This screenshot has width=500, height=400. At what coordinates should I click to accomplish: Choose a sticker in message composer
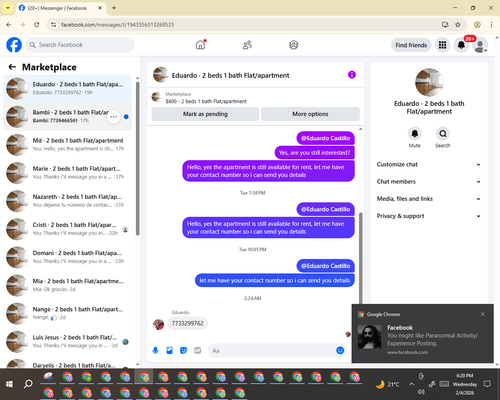[x=183, y=350]
